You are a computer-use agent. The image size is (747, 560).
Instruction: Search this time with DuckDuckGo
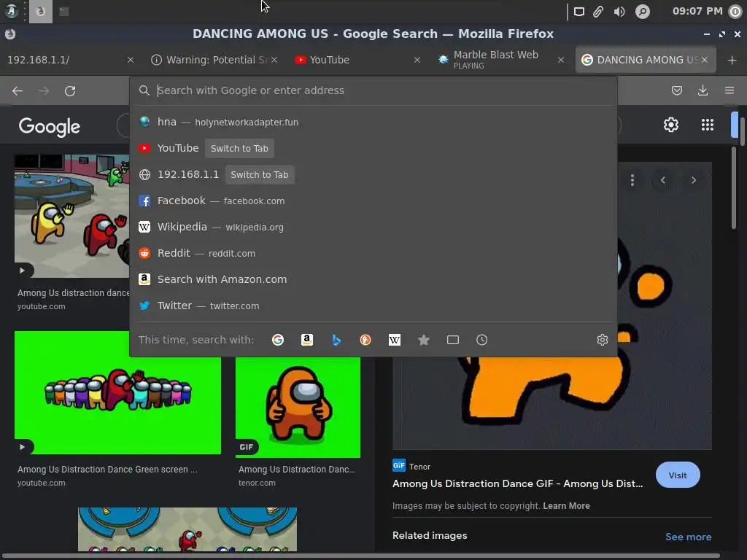point(365,340)
